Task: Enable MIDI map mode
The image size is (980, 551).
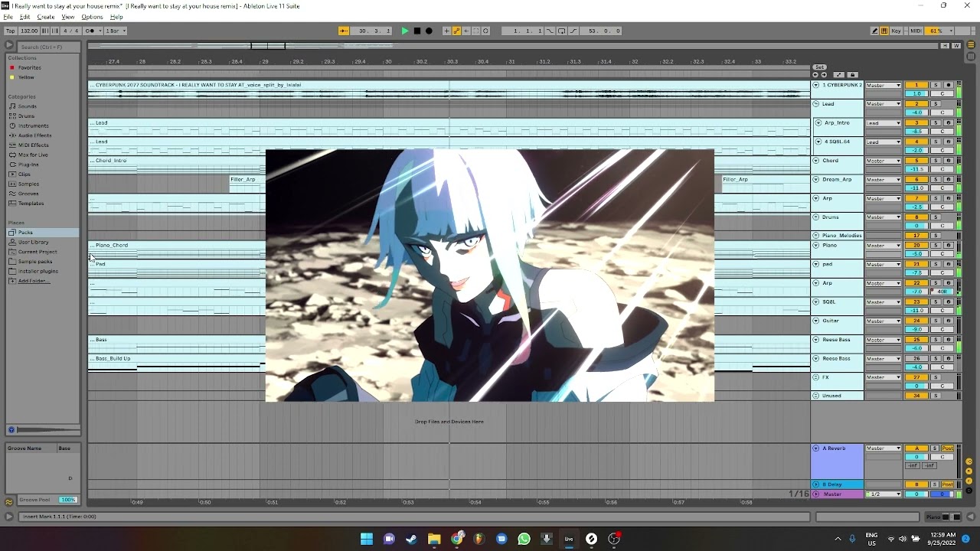Action: click(916, 31)
